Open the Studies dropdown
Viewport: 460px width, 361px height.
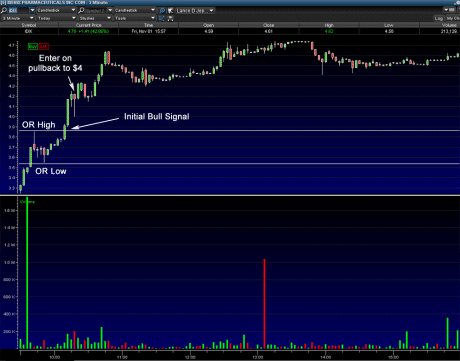click(x=95, y=18)
